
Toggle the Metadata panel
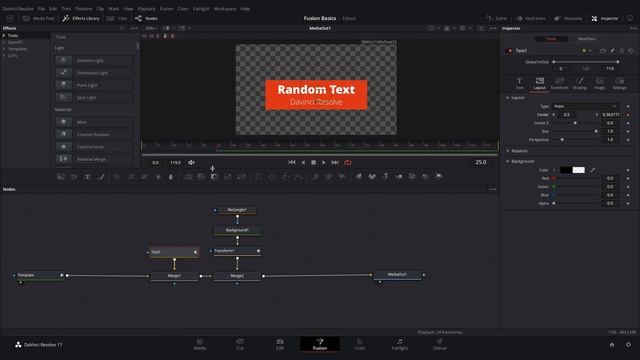pyautogui.click(x=568, y=18)
